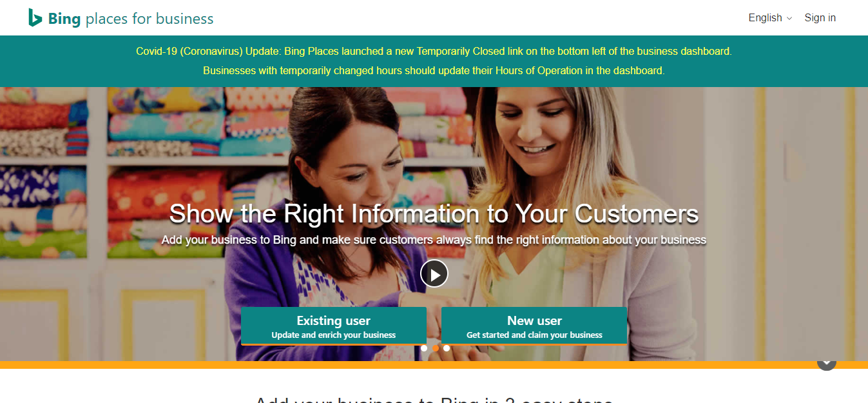Choose the New user button
The image size is (868, 403).
(x=534, y=326)
